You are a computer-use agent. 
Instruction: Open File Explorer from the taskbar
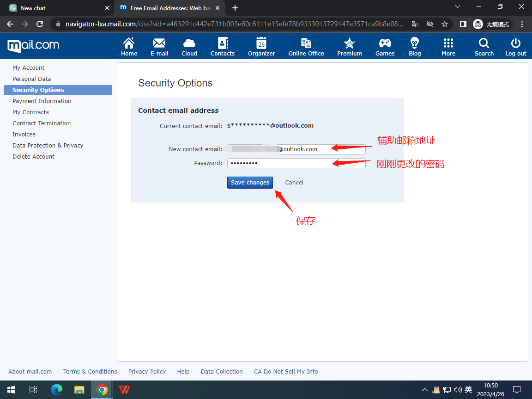79,390
